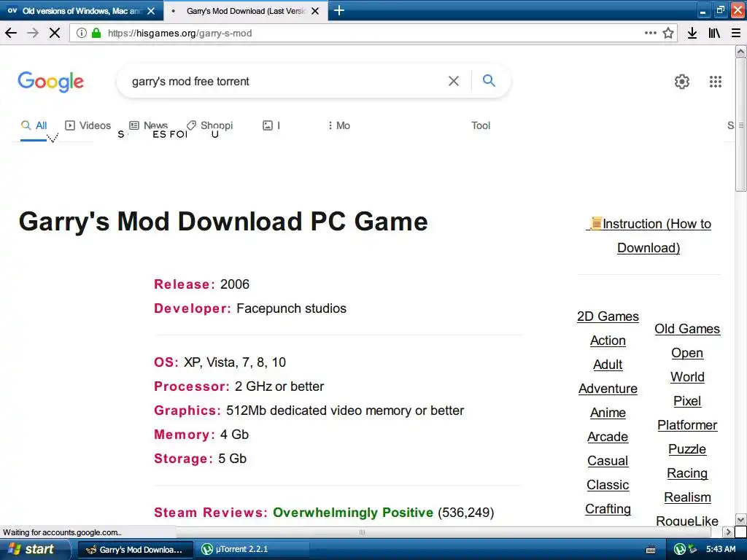Click the vertical scrollbar down arrow
The image size is (747, 560).
click(740, 519)
